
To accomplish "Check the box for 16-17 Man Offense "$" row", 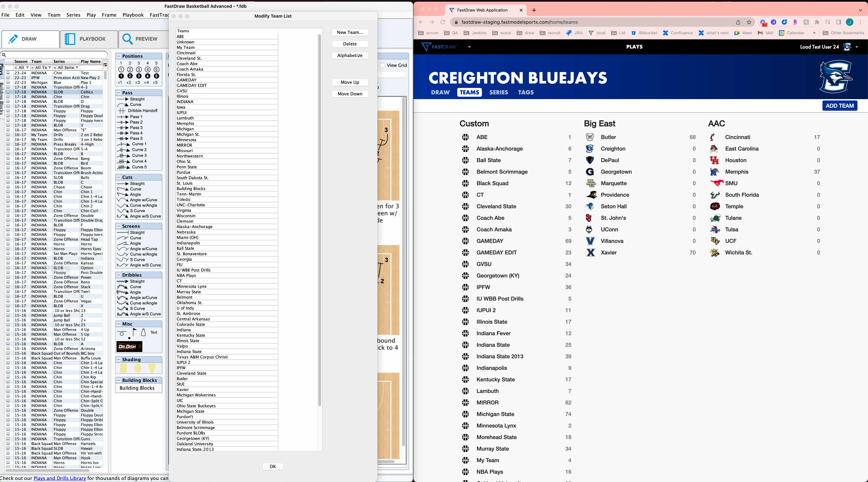I will (x=8, y=130).
